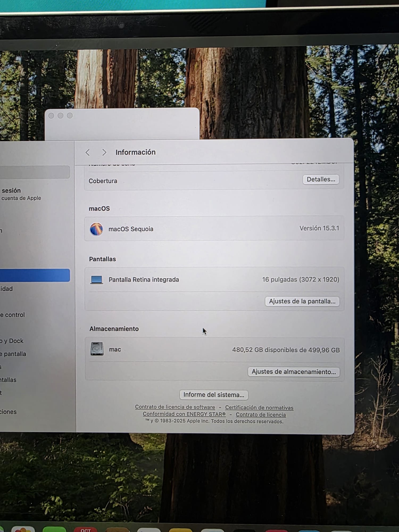
Task: Click the sidebar search field
Action: pyautogui.click(x=35, y=172)
